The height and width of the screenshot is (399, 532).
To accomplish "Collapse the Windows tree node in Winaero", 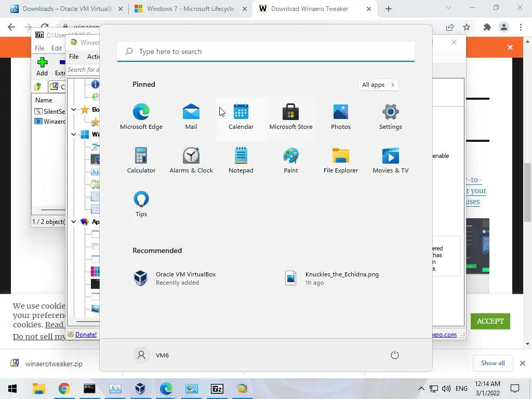I will tap(73, 135).
